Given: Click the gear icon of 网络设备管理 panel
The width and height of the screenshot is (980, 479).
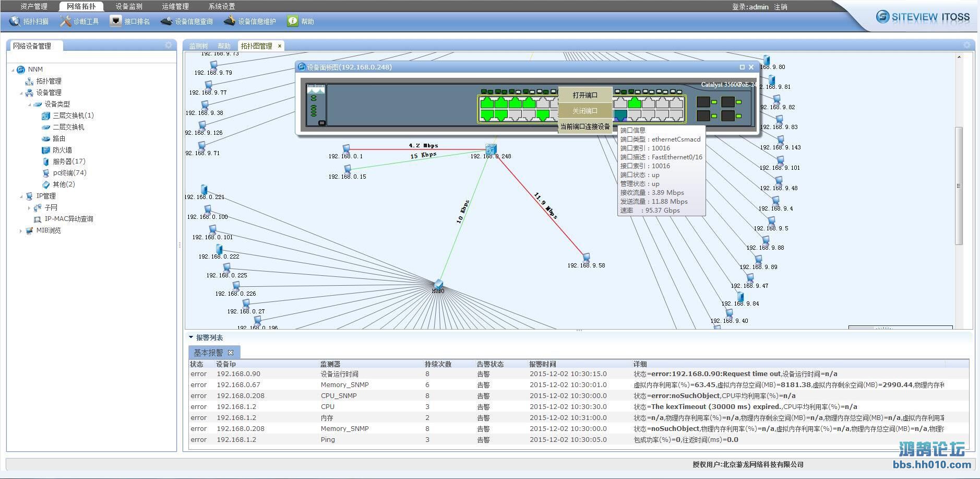Looking at the screenshot, I should coord(168,45).
